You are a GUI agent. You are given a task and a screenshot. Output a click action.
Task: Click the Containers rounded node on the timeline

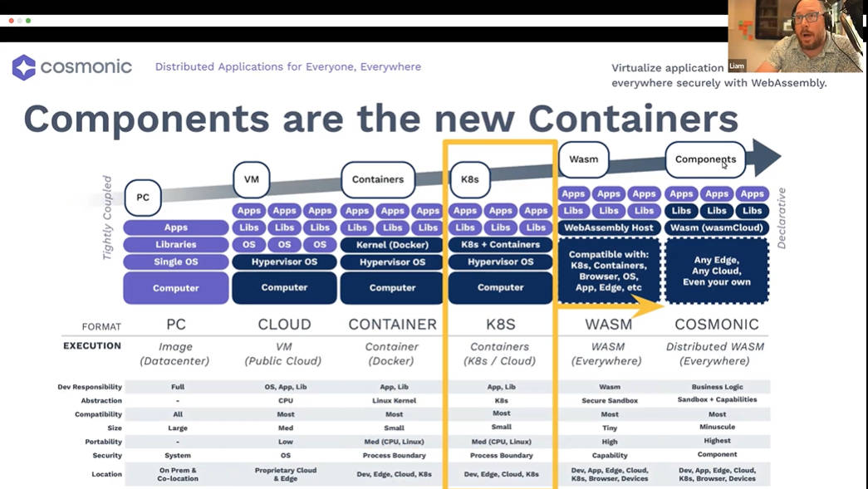[378, 179]
